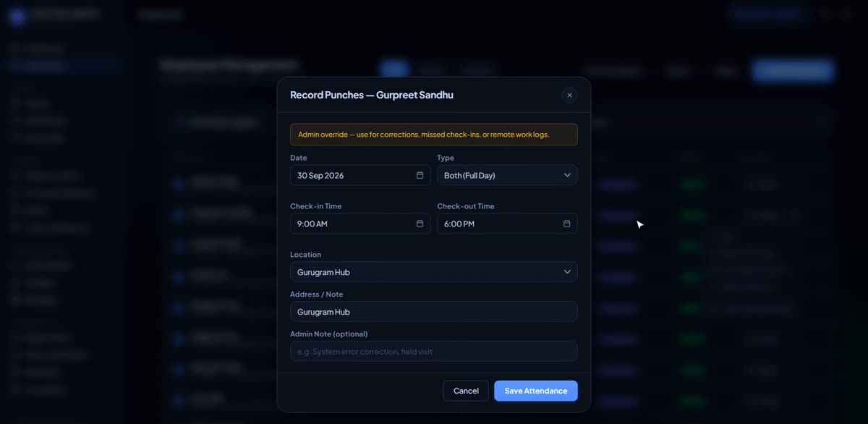Click the Cancel button
This screenshot has width=868, height=424.
pyautogui.click(x=466, y=391)
